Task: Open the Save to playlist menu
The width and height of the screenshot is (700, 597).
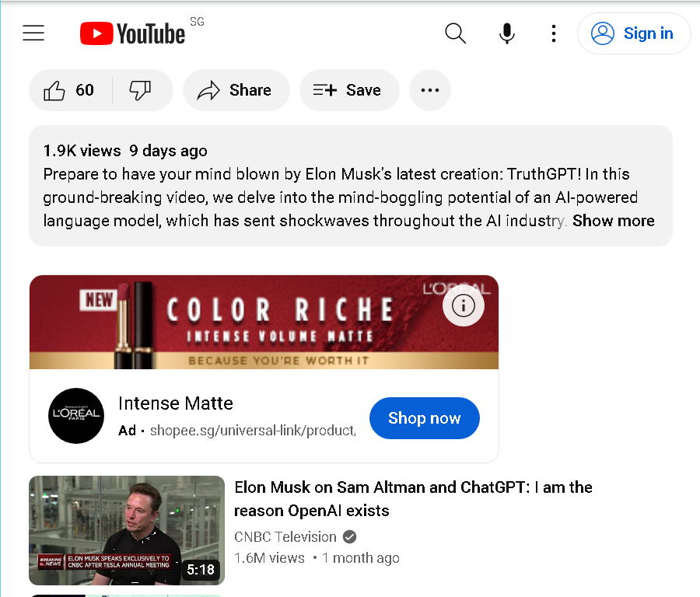Action: click(349, 90)
